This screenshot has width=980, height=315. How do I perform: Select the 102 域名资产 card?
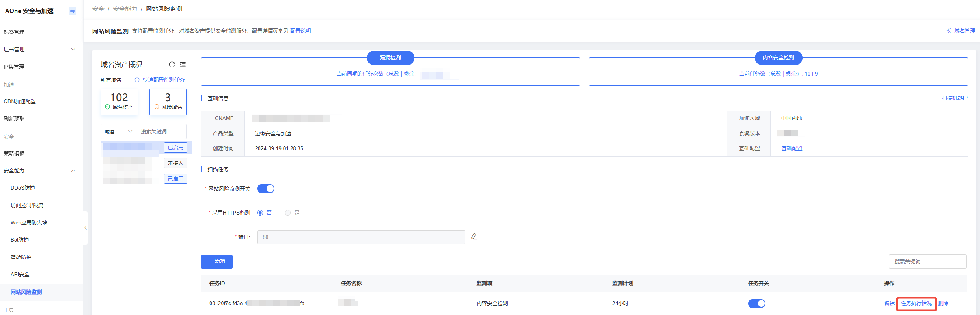point(119,102)
